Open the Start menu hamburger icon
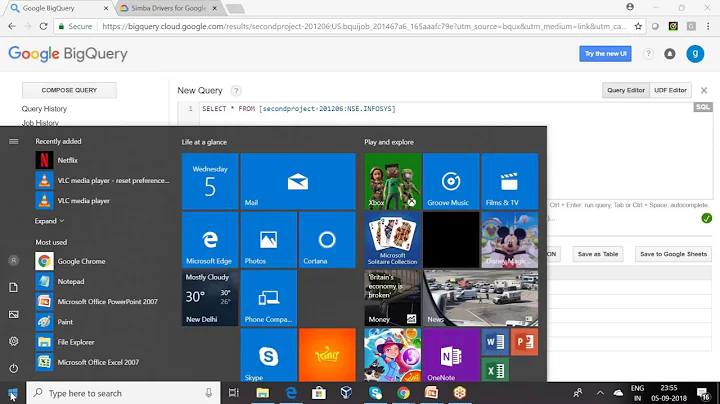Screen dimensions: 720x404 (x=14, y=141)
